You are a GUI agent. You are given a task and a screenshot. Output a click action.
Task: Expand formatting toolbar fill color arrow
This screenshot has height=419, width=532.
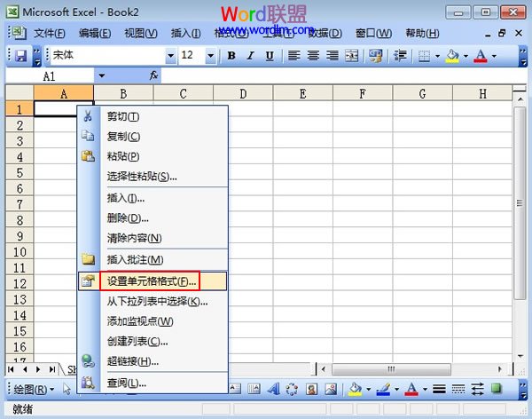point(465,56)
